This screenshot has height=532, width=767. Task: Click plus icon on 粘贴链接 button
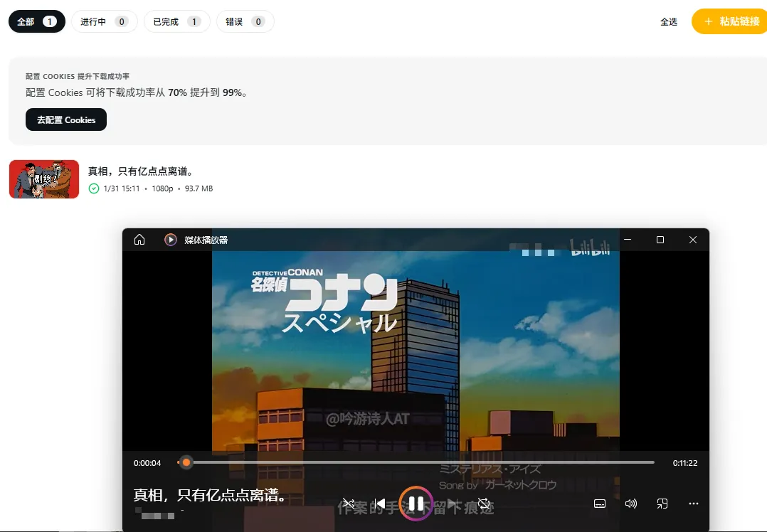[x=709, y=21]
